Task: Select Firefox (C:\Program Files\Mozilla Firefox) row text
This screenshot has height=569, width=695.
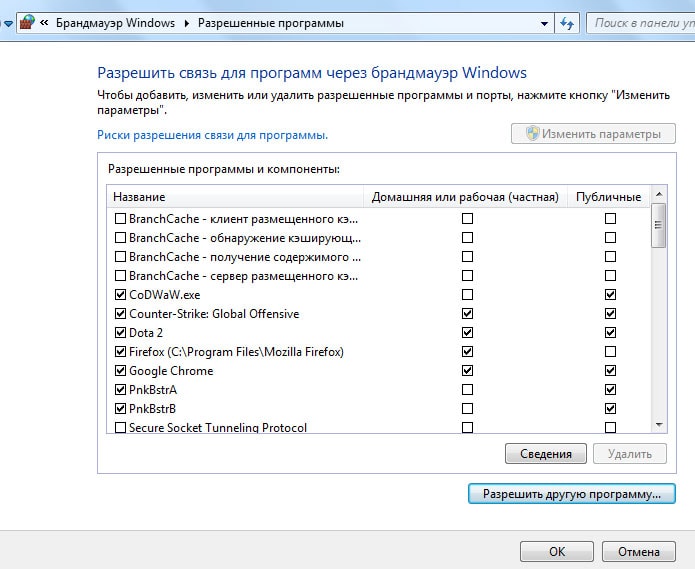Action: click(x=236, y=352)
